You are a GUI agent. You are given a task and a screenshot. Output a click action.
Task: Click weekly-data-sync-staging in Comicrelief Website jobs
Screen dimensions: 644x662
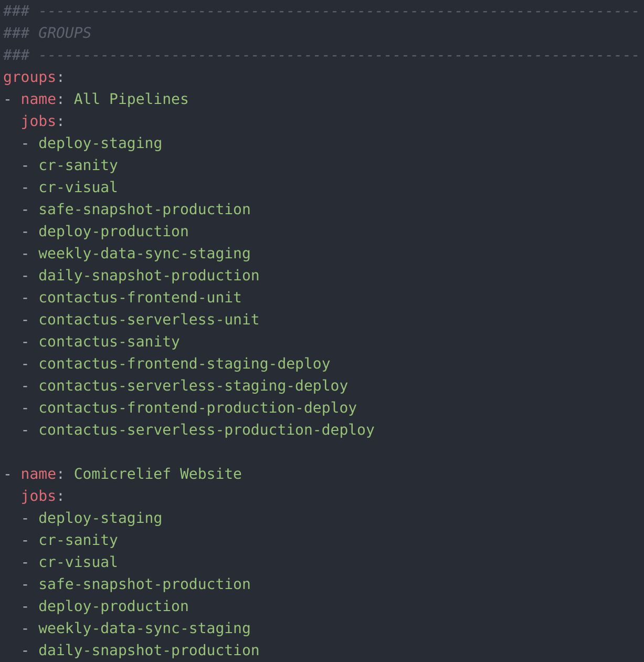[x=144, y=629]
